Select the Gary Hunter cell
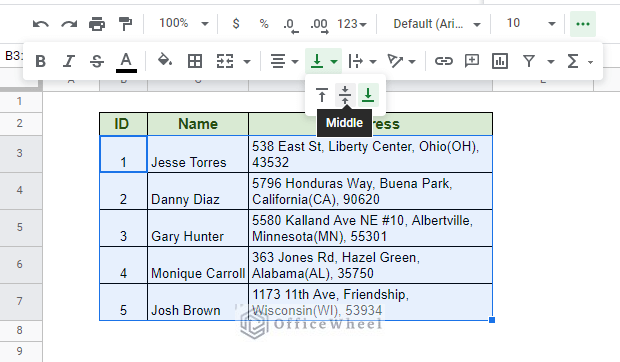Screen dimensions: 620x362 tap(198, 228)
